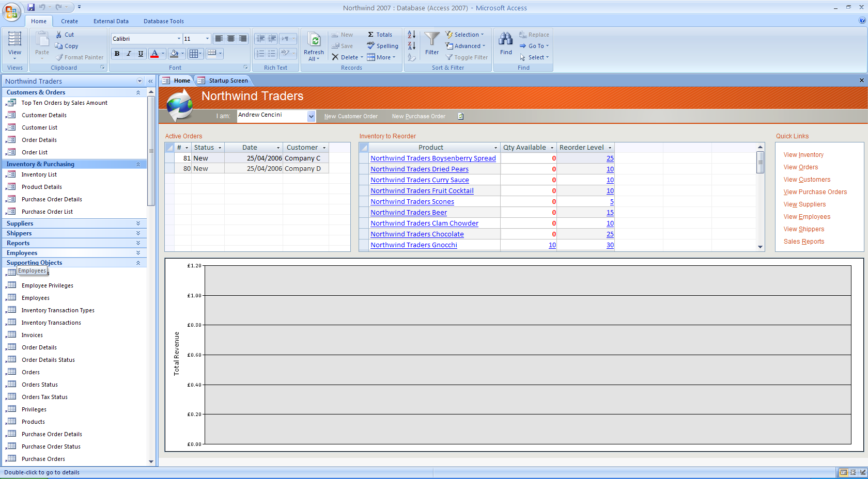Open the View Purchase Orders link
Screen dimensions: 868x479
point(815,192)
